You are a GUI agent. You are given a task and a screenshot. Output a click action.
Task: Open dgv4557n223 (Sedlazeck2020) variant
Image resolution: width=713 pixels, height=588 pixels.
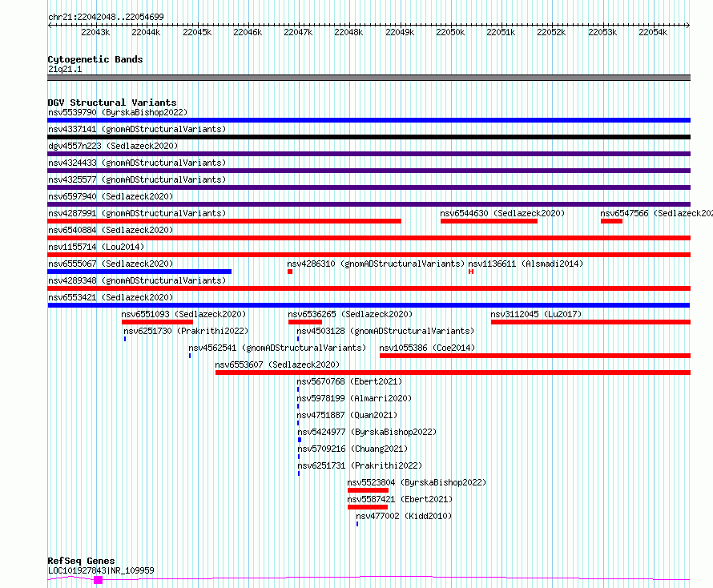coord(113,146)
